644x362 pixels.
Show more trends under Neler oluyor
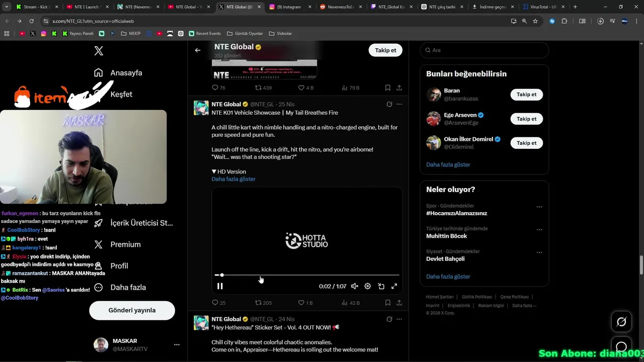(448, 277)
